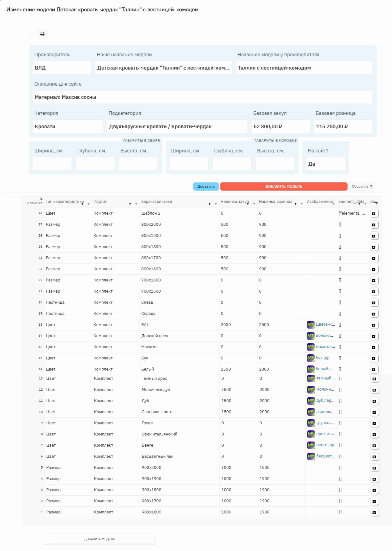Image resolution: width=392 pixels, height=551 pixels.
Task: Delete the Венге color row
Action: click(374, 445)
